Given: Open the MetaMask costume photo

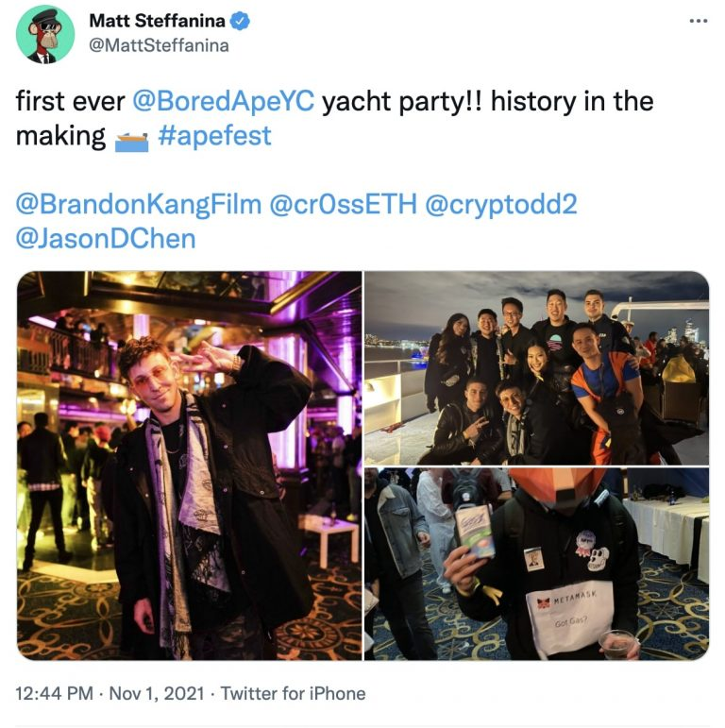Looking at the screenshot, I should pyautogui.click(x=536, y=564).
